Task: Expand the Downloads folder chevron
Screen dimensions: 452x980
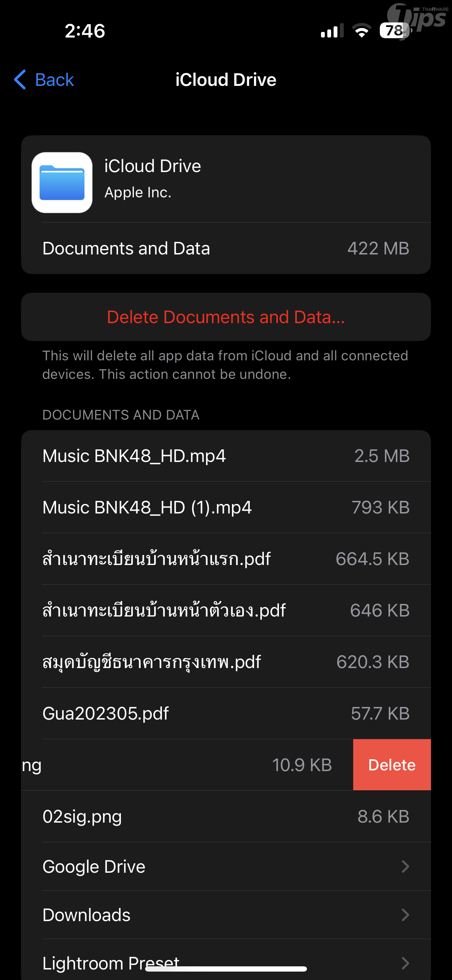Action: coord(405,914)
